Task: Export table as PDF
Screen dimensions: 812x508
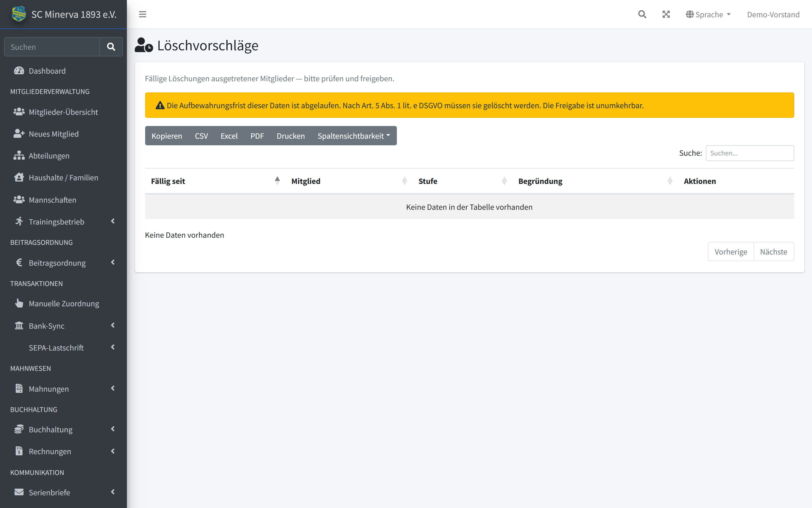Action: coord(257,136)
